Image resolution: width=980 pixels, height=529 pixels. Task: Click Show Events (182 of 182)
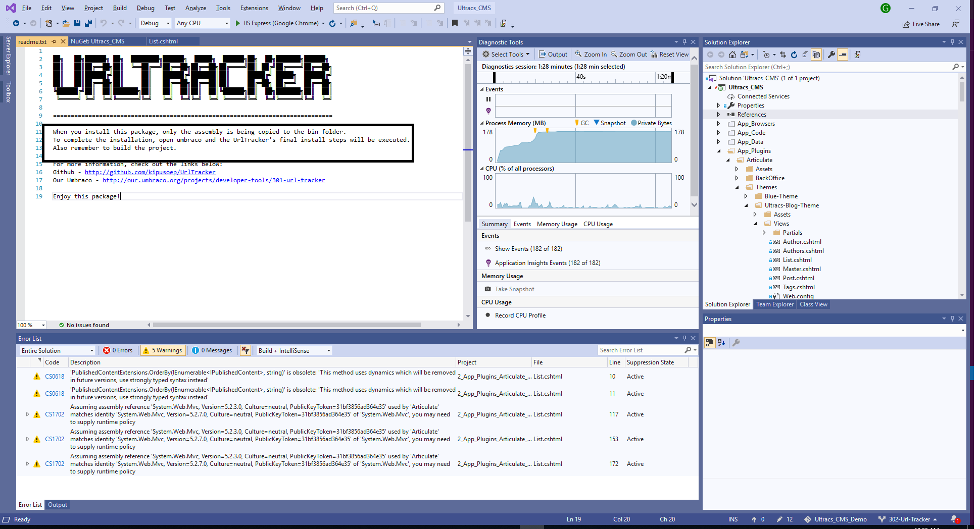(528, 249)
